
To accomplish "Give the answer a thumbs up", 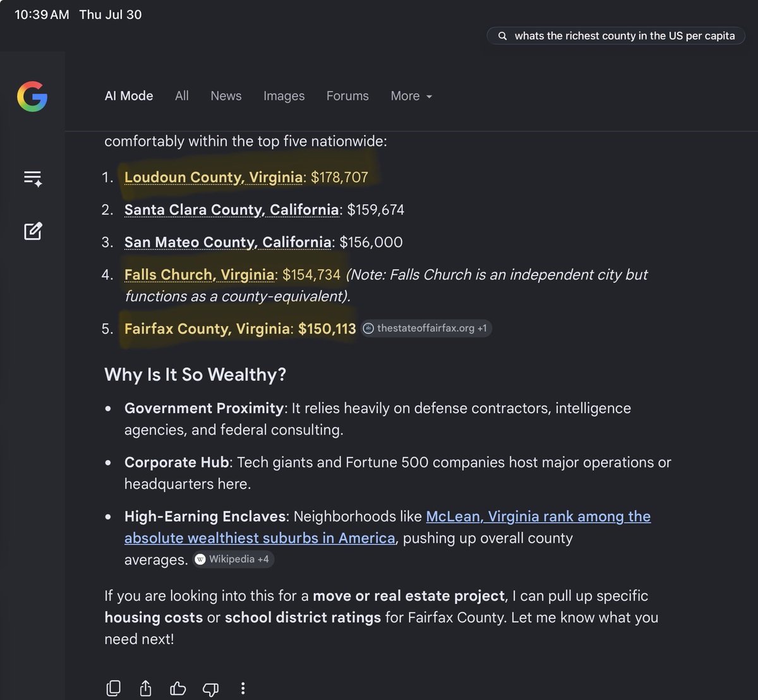I will (178, 688).
